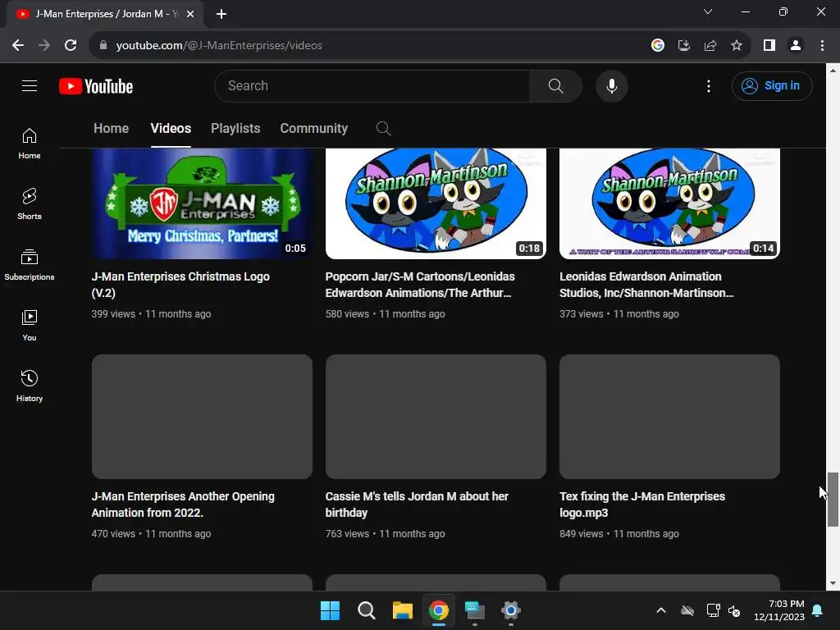
Task: Click the muted volume tray icon
Action: point(734,610)
